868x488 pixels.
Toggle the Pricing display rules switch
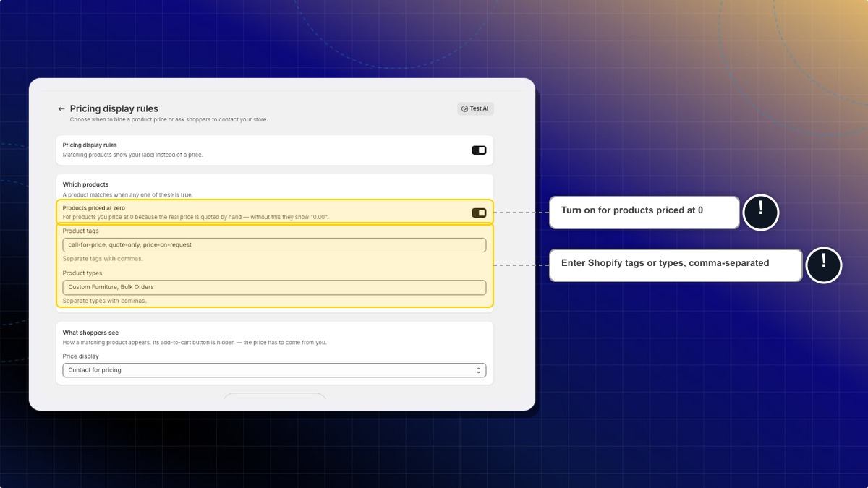tap(479, 150)
